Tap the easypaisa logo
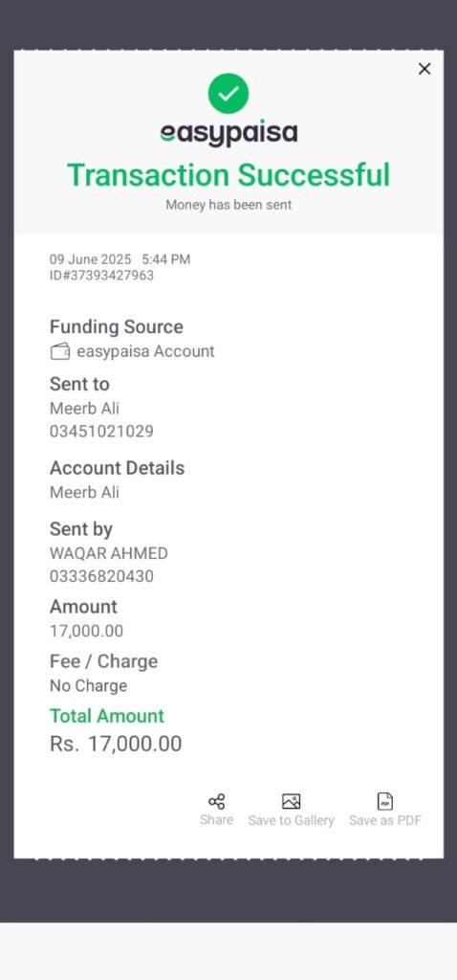The width and height of the screenshot is (457, 980). 228,133
